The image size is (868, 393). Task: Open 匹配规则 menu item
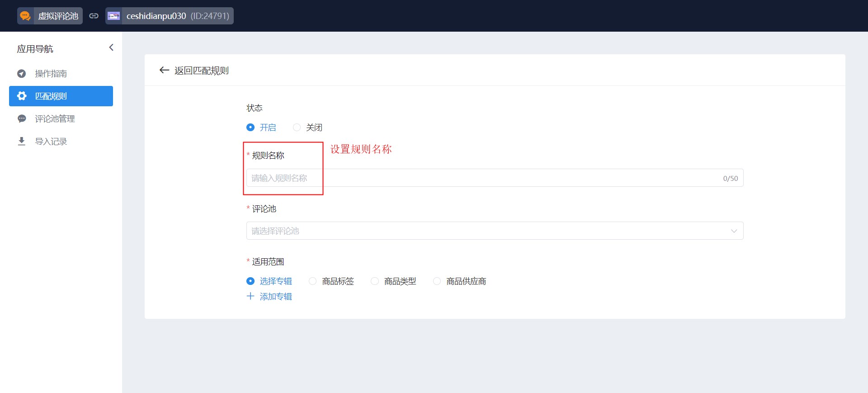[x=61, y=96]
